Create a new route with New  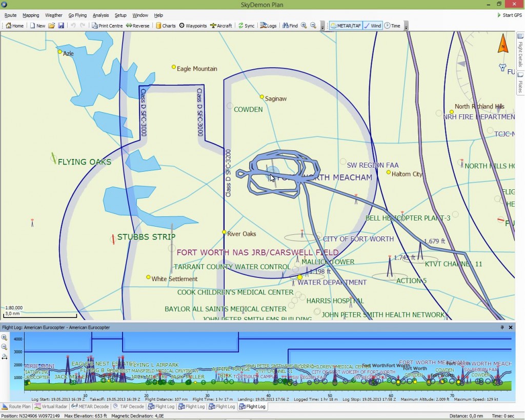pos(37,26)
